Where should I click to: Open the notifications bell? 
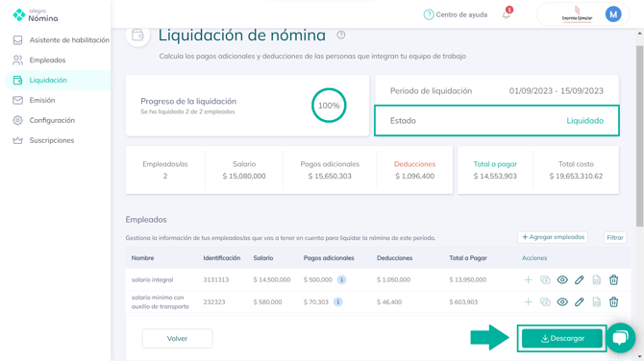coord(506,15)
